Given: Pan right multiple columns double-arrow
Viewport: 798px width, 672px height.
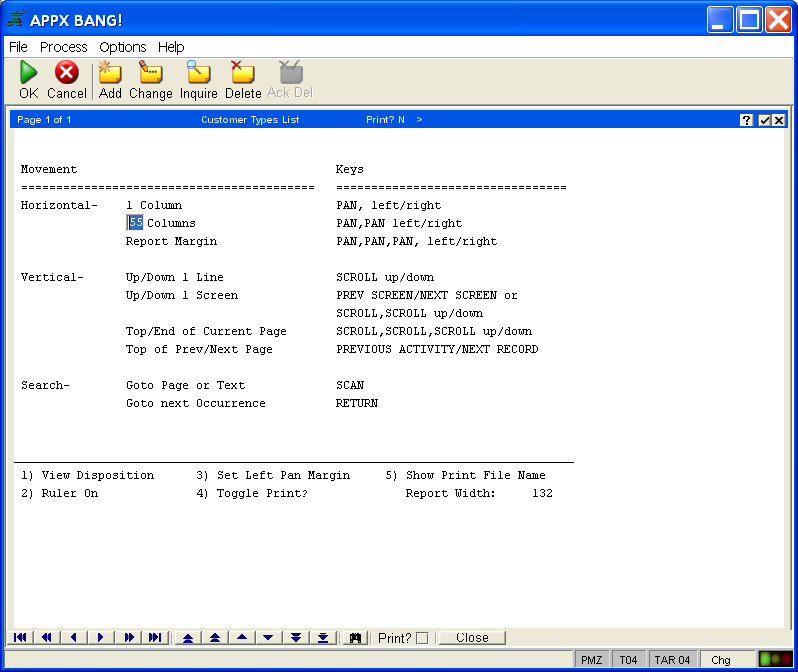Looking at the screenshot, I should [x=128, y=637].
